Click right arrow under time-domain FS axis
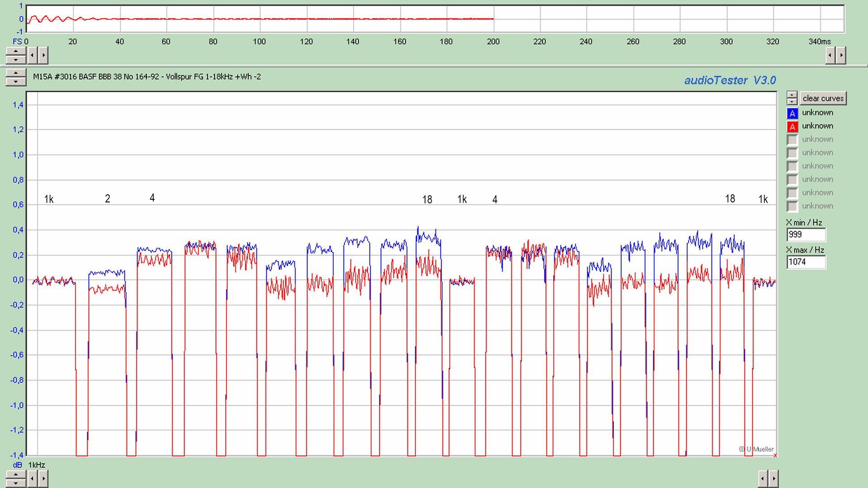The image size is (868, 488). [x=43, y=56]
